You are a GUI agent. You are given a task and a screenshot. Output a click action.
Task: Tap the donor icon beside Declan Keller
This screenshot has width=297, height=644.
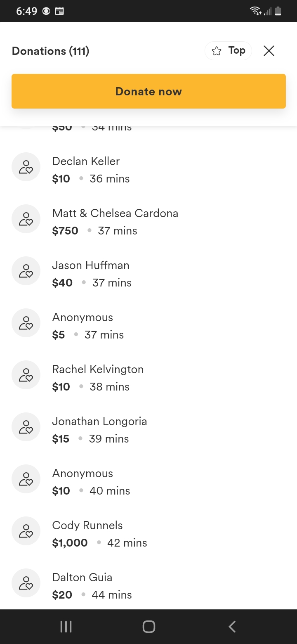pos(26,167)
